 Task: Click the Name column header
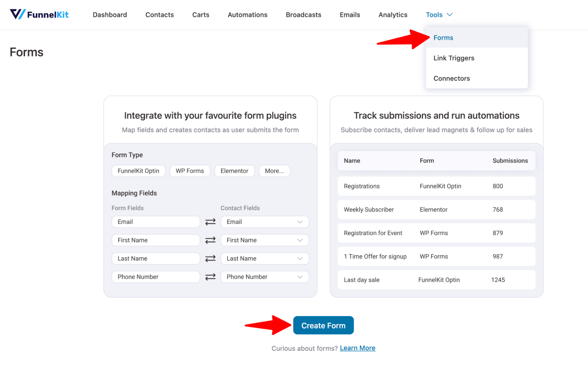[352, 161]
